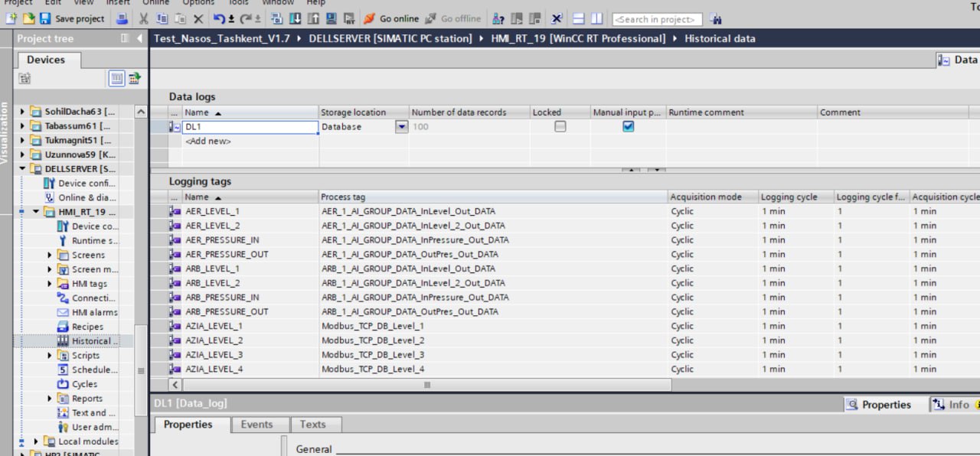This screenshot has height=456, width=980.
Task: Collapse DELLSERVER tree node
Action: click(x=23, y=169)
